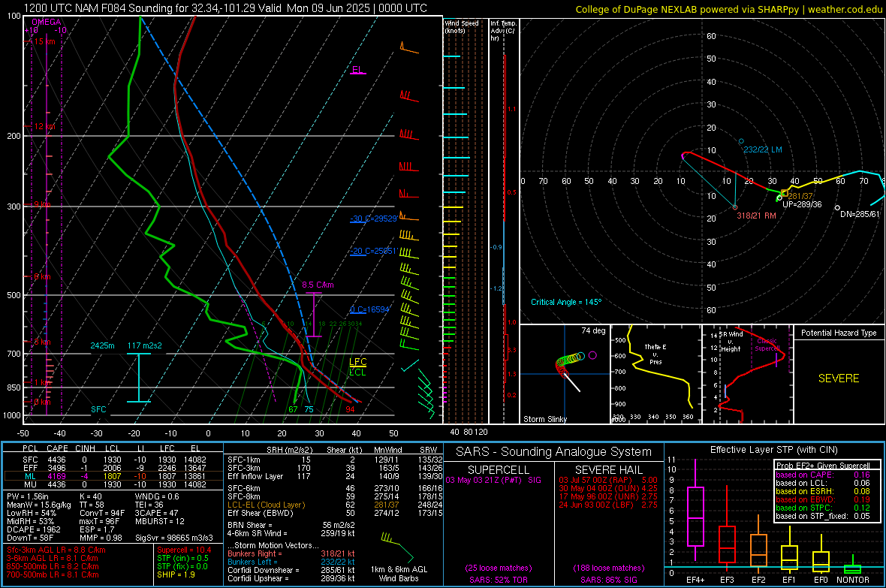Image resolution: width=886 pixels, height=588 pixels.
Task: Click the PW = 1.56in value
Action: click(x=28, y=496)
